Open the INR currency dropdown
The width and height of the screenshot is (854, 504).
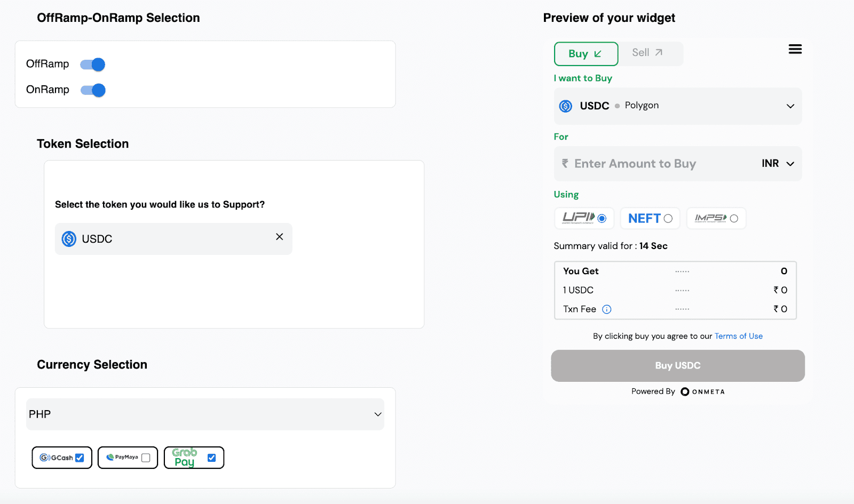click(778, 164)
